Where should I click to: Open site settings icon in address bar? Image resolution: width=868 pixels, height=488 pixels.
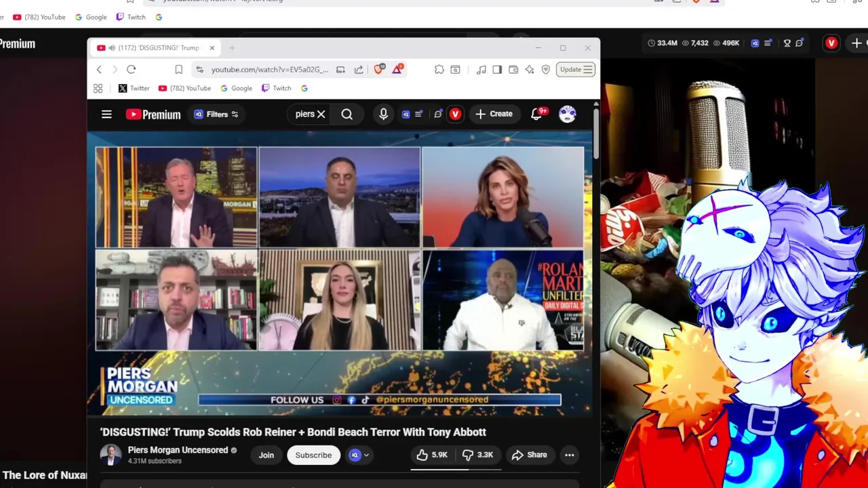(199, 69)
